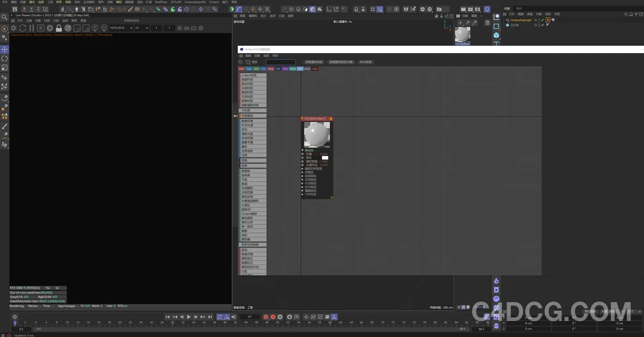644x337 pixels.
Task: Click the white 颜色 swatch on OctStdSurface1
Action: [325, 158]
